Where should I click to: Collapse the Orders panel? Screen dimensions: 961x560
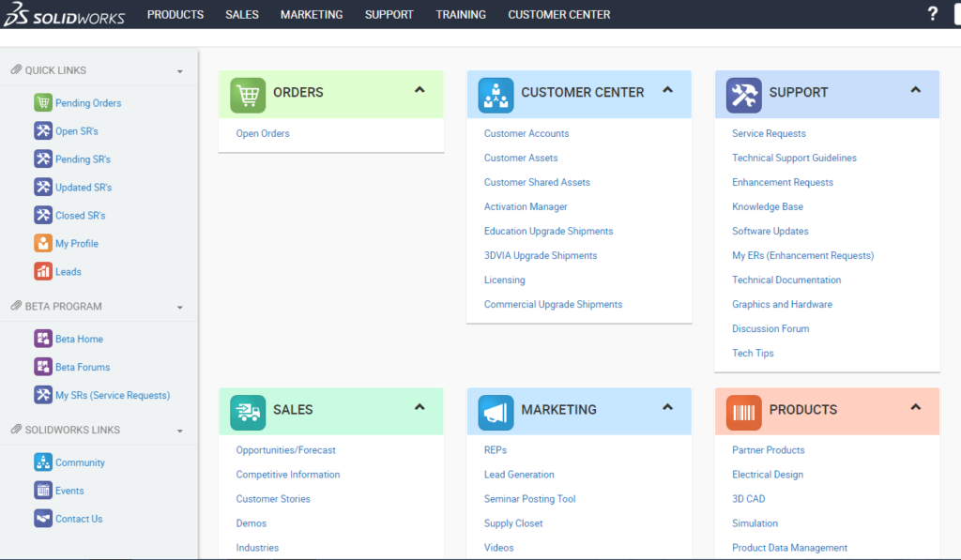(419, 90)
